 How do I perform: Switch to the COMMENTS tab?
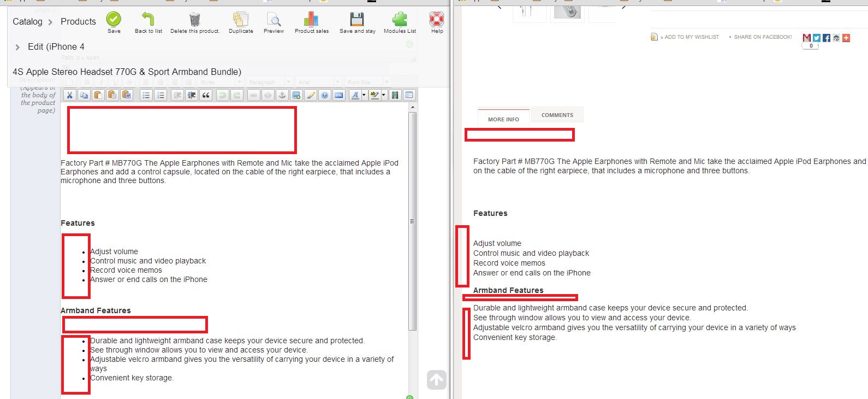[x=557, y=115]
